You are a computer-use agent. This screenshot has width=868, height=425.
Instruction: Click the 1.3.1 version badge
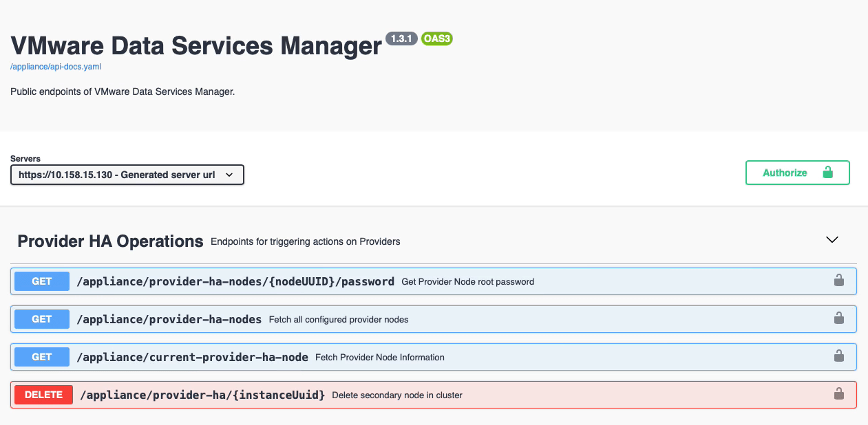tap(401, 39)
